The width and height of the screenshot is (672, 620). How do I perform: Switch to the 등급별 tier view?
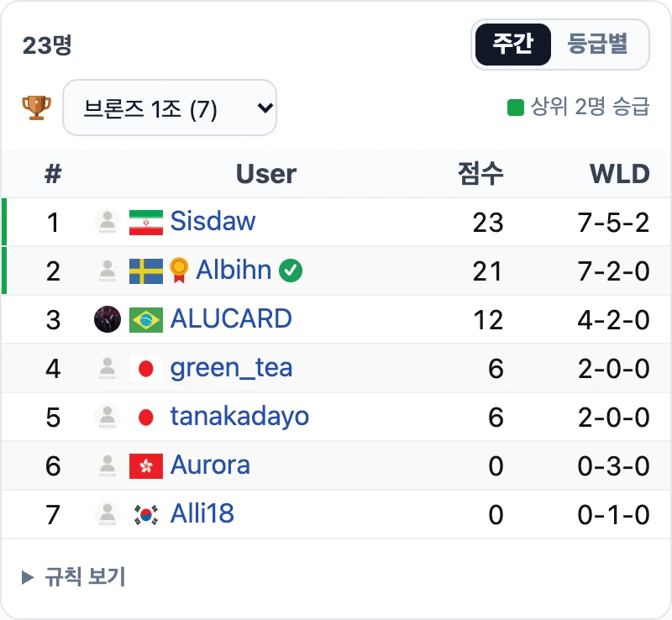(x=598, y=45)
